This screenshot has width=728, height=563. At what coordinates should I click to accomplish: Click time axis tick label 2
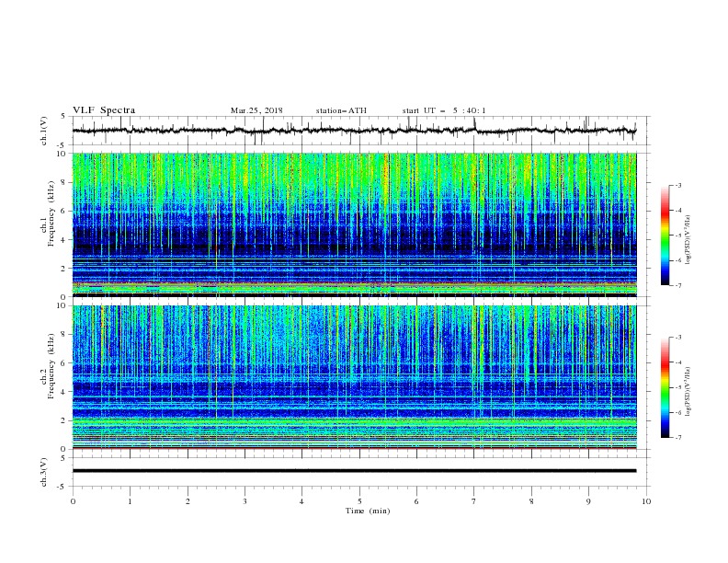coord(188,501)
